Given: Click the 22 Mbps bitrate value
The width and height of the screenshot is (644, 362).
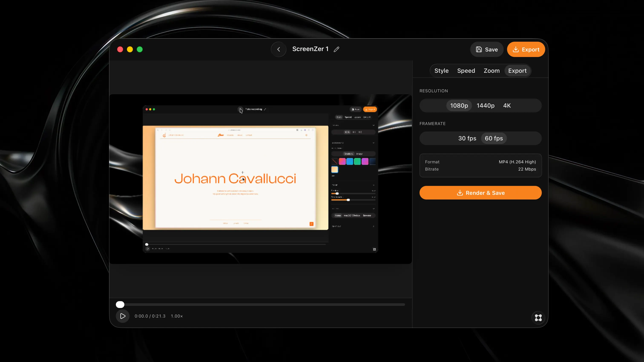Looking at the screenshot, I should click(527, 169).
